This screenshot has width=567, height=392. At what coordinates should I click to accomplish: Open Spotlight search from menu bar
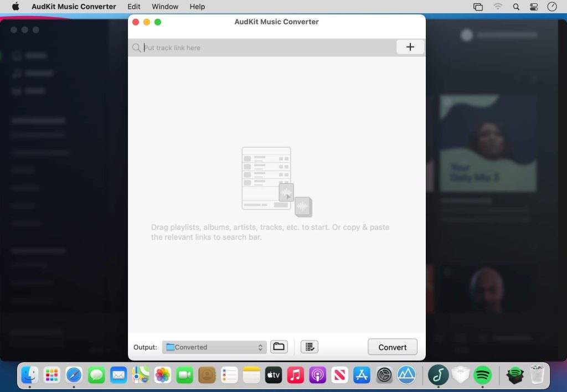click(x=515, y=7)
